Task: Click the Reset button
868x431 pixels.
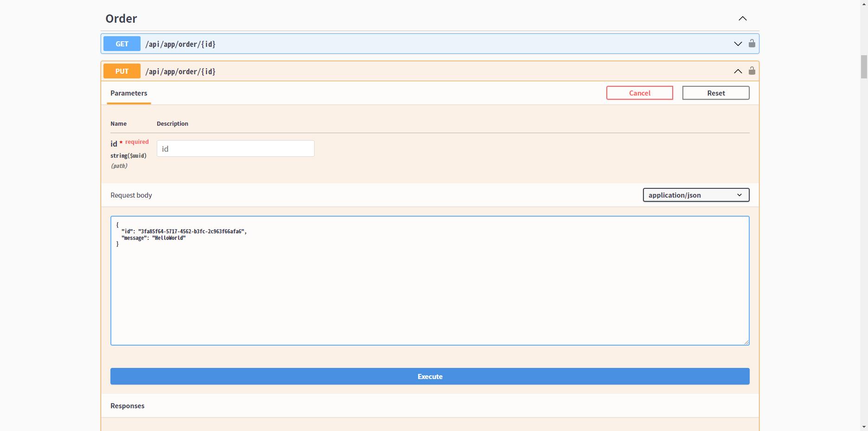Action: pyautogui.click(x=716, y=93)
